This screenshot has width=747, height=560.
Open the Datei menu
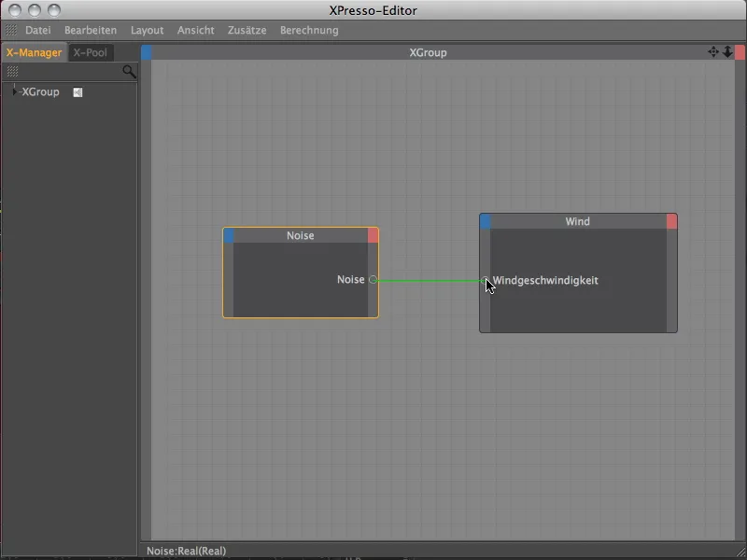coord(37,30)
